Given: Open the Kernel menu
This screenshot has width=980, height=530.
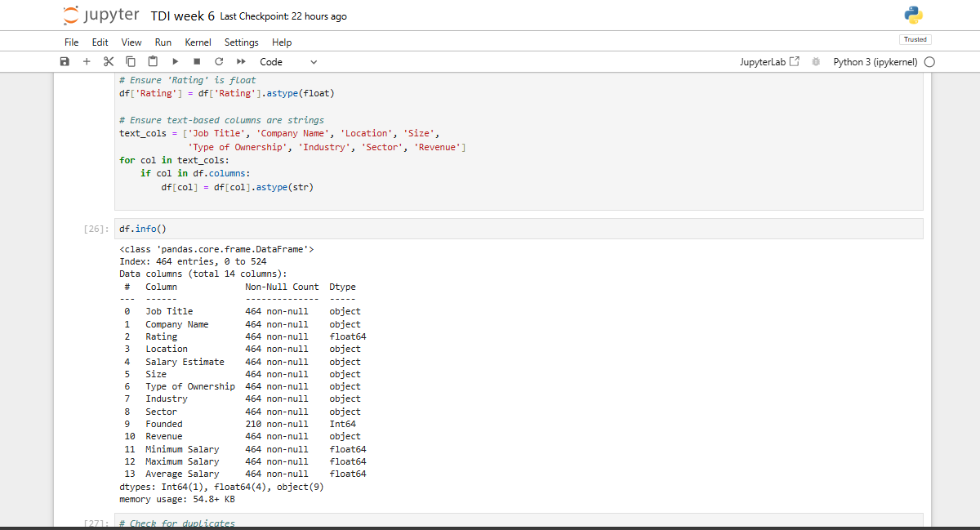Looking at the screenshot, I should (198, 42).
